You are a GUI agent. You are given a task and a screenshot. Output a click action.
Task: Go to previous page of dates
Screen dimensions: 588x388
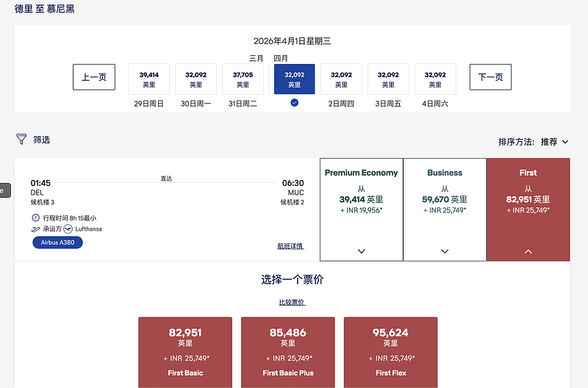[94, 77]
